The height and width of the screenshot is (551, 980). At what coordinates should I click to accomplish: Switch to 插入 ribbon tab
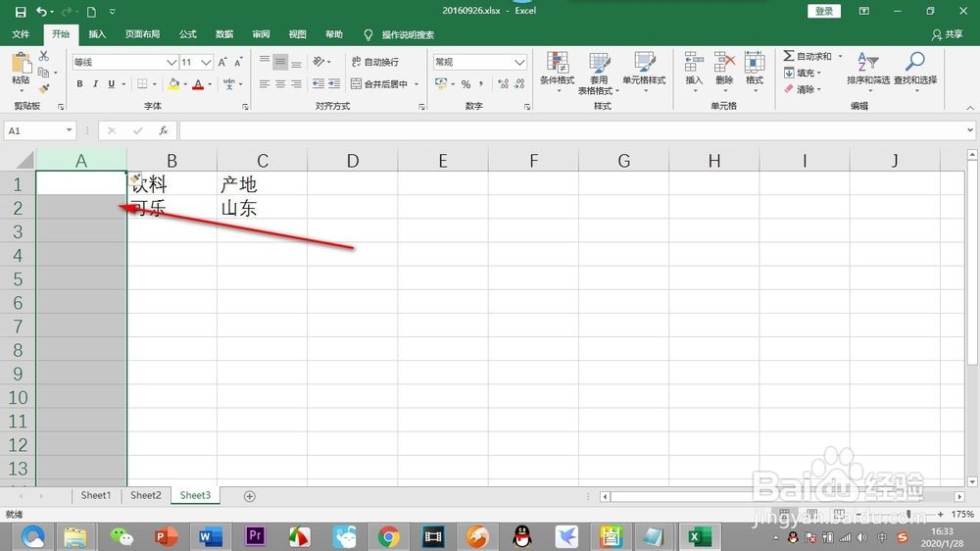pyautogui.click(x=97, y=34)
